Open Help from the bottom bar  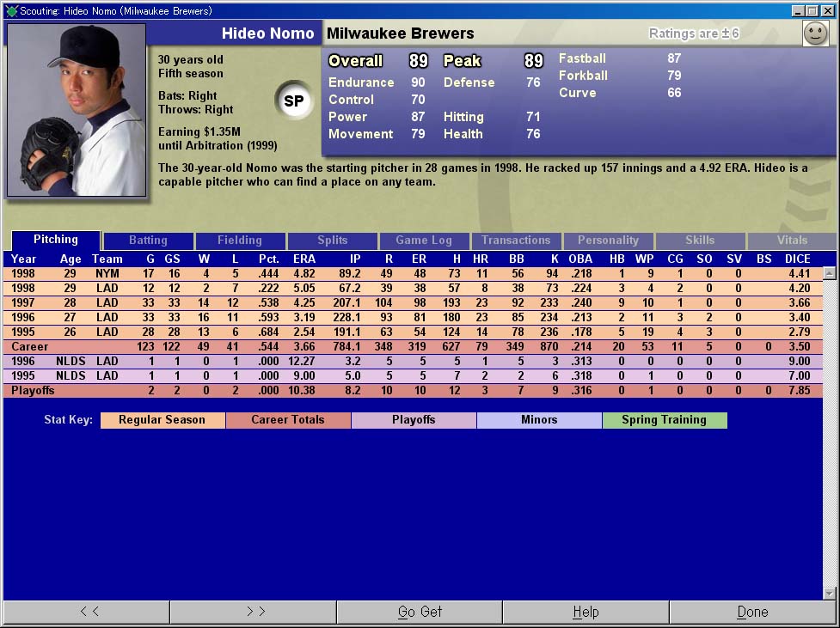click(586, 612)
